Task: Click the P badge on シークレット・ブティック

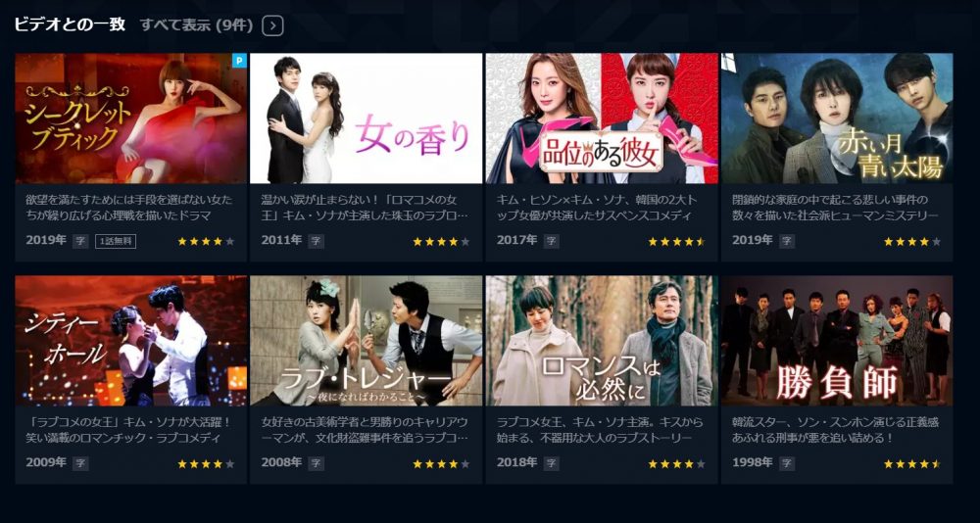Action: tap(239, 61)
